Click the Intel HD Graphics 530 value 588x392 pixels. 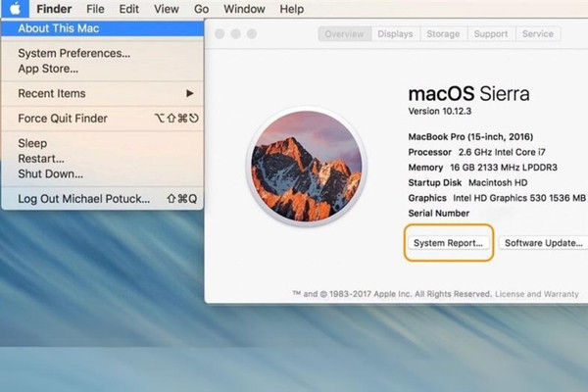(x=519, y=198)
